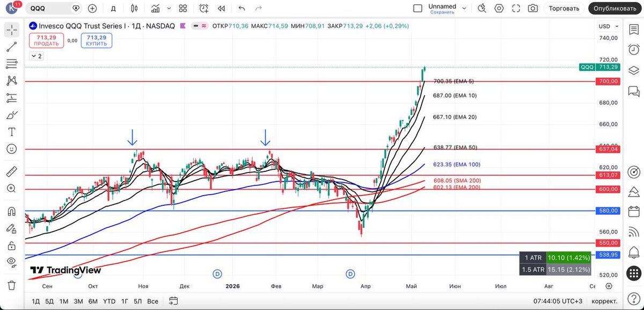Toggle magnet mode

pyautogui.click(x=11, y=211)
